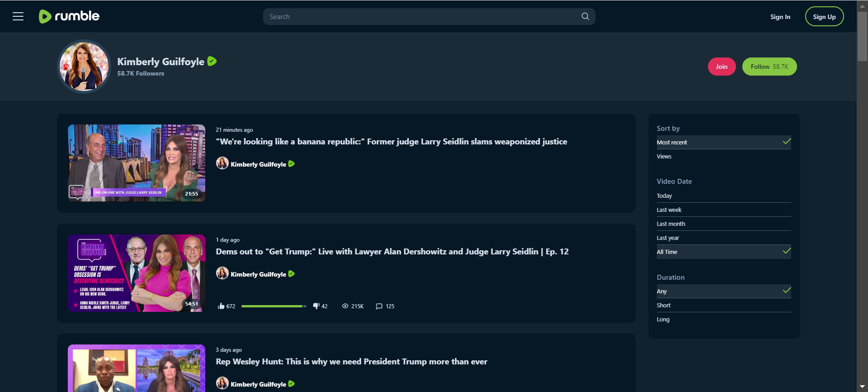Select the Views sort option
The height and width of the screenshot is (392, 868).
pyautogui.click(x=664, y=157)
